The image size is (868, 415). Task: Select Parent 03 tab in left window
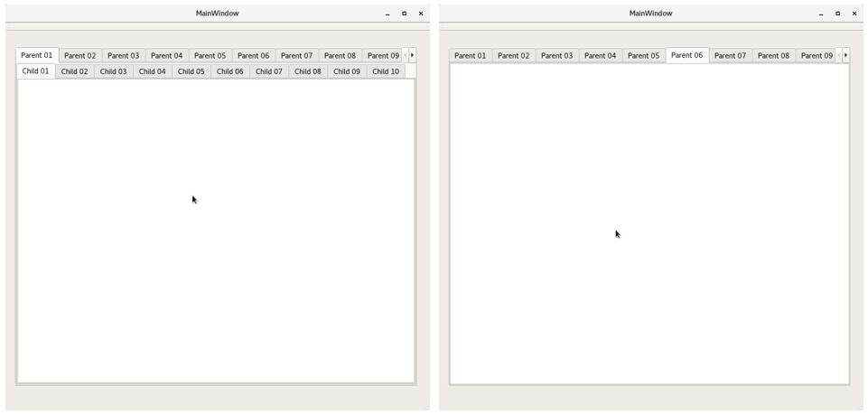coord(124,55)
